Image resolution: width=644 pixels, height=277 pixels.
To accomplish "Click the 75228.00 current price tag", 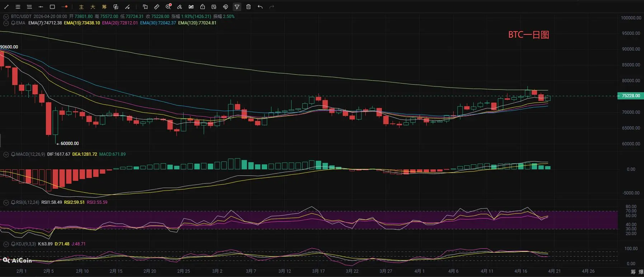I will click(630, 96).
